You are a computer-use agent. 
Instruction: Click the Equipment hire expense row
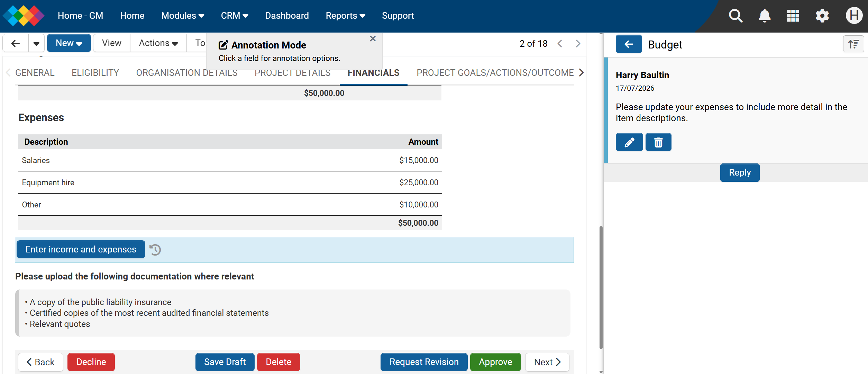[230, 182]
